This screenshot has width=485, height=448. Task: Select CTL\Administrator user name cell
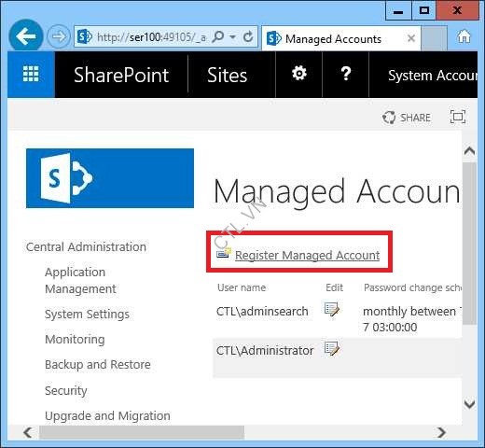click(265, 351)
